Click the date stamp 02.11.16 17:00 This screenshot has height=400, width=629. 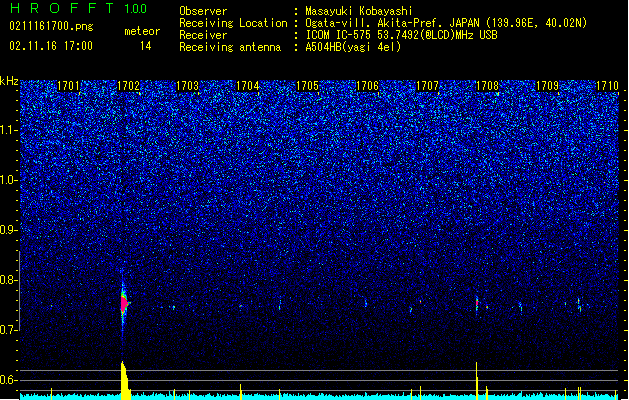(51, 46)
